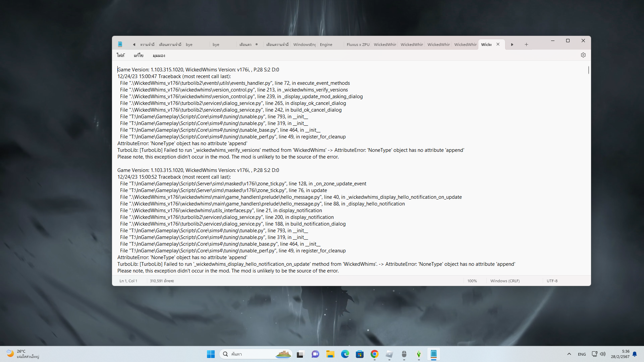The image size is (644, 362).
Task: Open the weather widget showing 26°C
Action: point(23,354)
